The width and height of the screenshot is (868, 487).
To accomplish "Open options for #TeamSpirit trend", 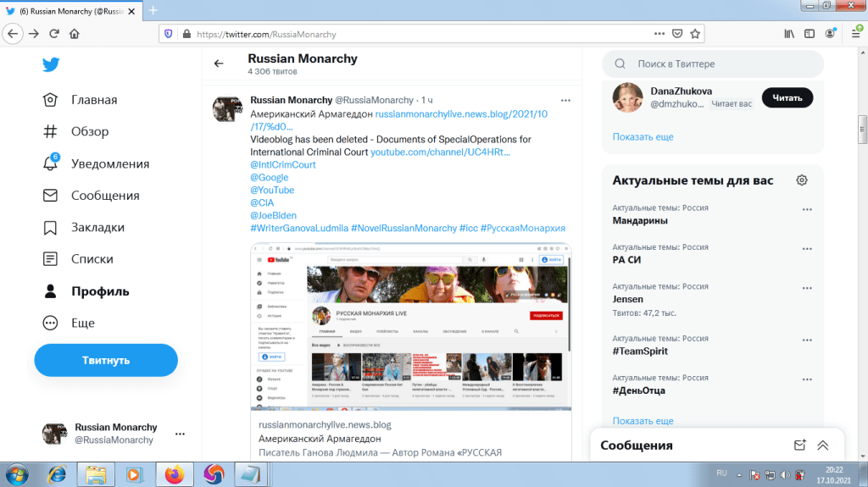I will coord(807,340).
